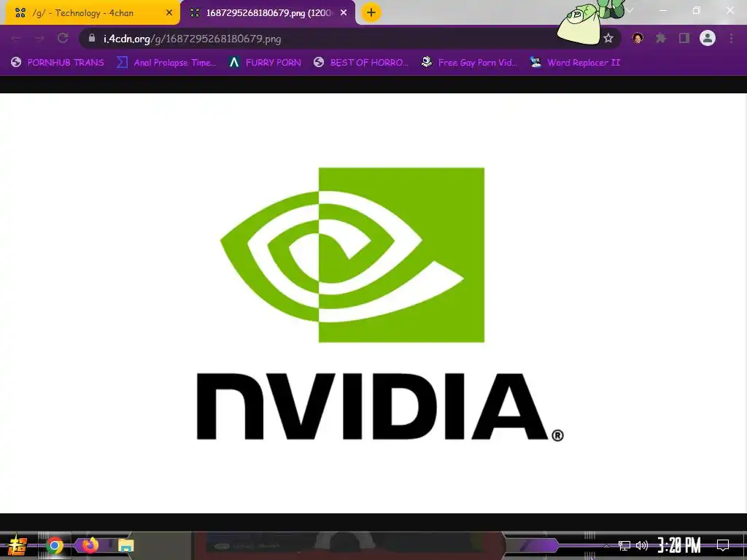The height and width of the screenshot is (560, 747).
Task: Open the Chrome profile avatar
Action: [x=708, y=38]
